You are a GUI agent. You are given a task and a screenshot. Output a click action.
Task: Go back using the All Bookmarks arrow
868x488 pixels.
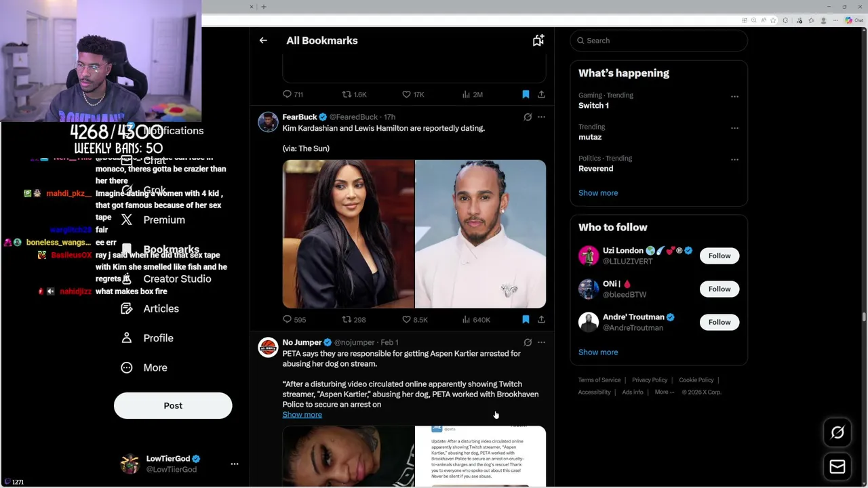pos(263,41)
